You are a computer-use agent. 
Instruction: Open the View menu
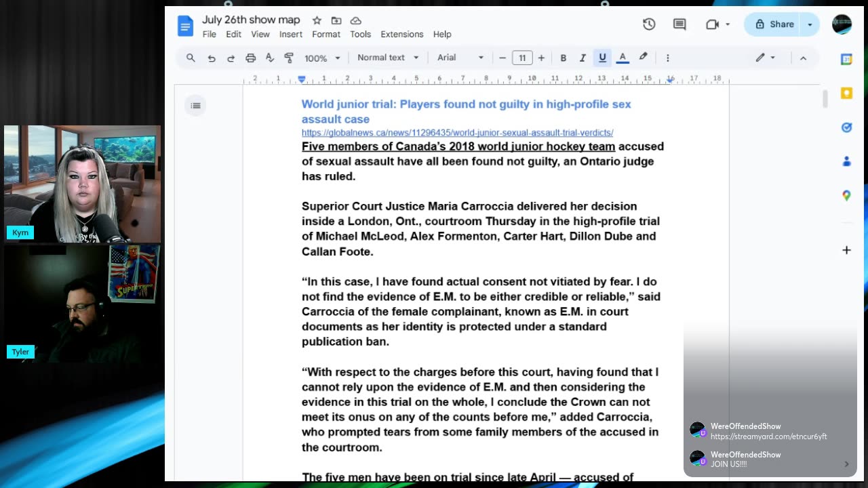coord(260,34)
